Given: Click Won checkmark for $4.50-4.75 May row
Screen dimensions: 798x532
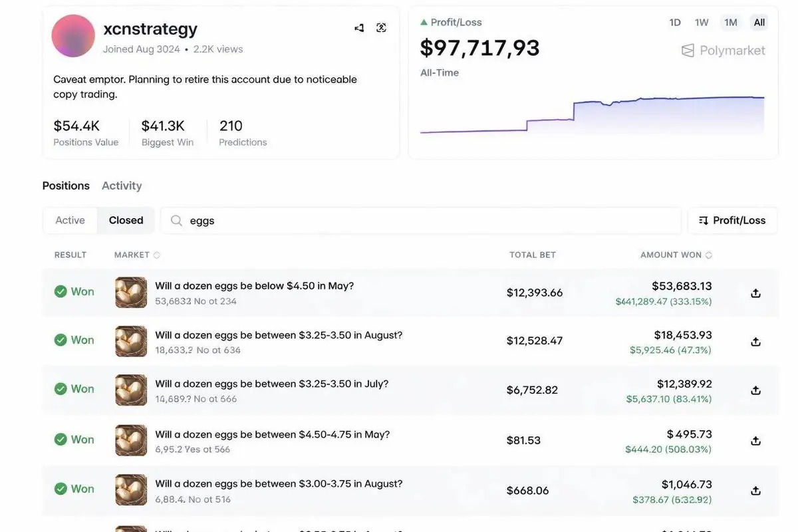Looking at the screenshot, I should click(61, 439).
